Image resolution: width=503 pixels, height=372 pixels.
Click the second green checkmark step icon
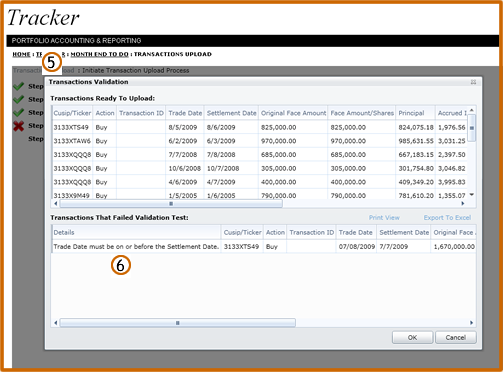coord(19,99)
